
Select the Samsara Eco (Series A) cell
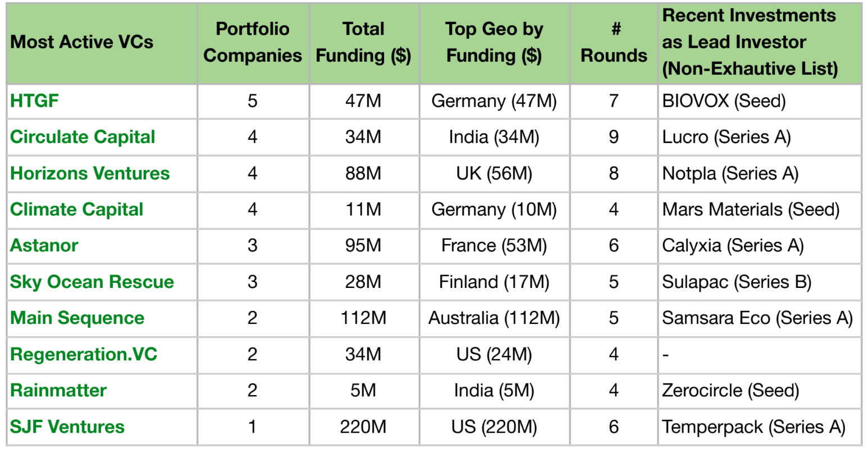(x=757, y=318)
